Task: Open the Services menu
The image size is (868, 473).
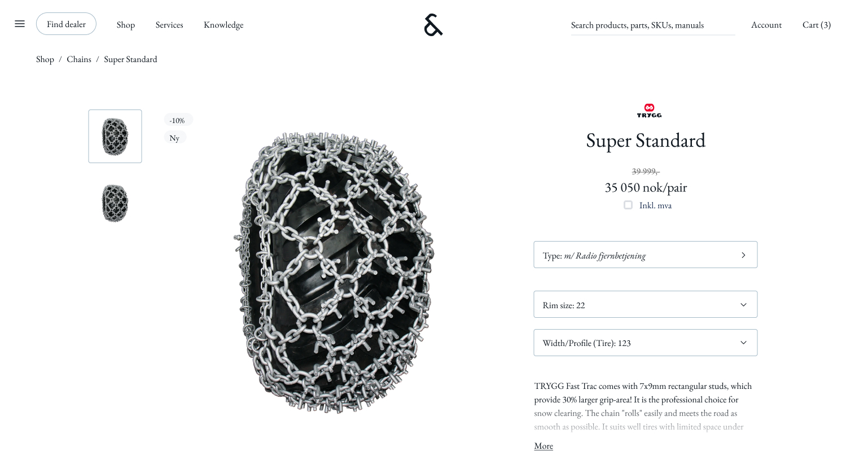Action: (x=169, y=25)
